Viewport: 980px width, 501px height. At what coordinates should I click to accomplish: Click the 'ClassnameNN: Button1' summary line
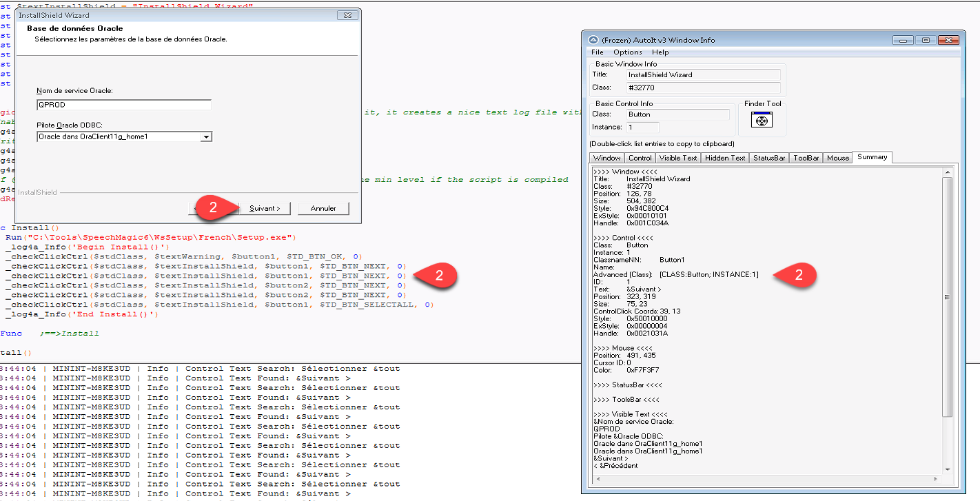(639, 260)
